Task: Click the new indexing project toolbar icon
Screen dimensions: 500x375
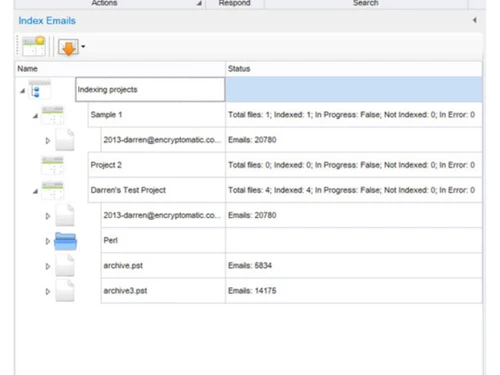Action: click(x=34, y=46)
